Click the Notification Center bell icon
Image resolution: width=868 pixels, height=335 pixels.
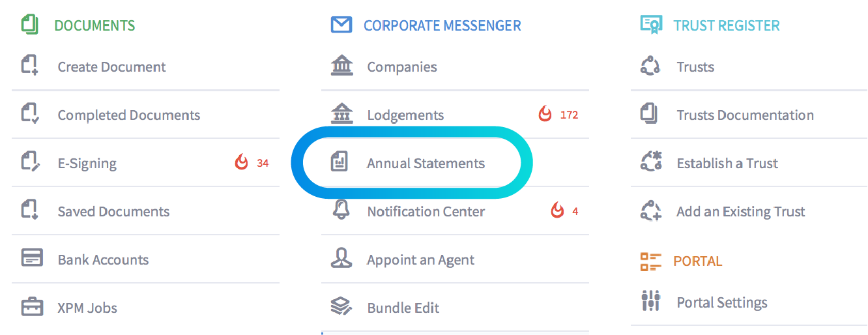(x=341, y=211)
